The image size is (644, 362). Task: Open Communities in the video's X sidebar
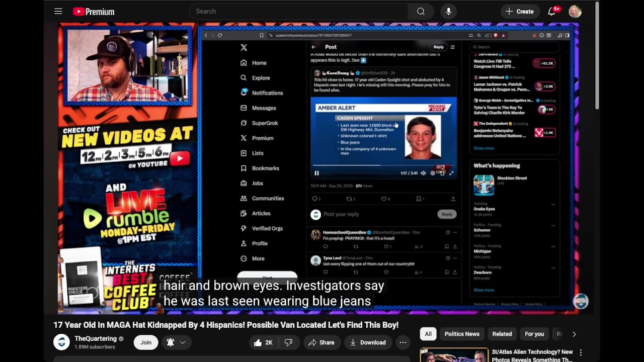click(x=262, y=199)
